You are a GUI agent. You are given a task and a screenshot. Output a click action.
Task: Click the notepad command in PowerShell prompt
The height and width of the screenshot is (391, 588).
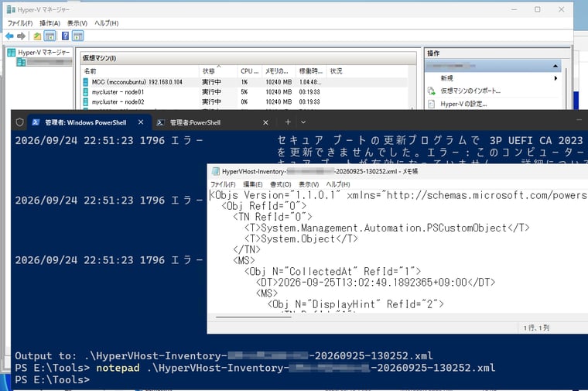118,368
